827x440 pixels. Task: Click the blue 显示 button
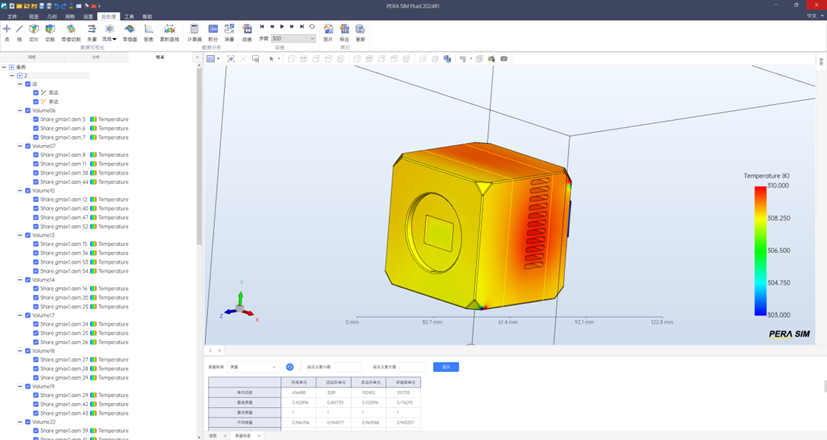445,367
